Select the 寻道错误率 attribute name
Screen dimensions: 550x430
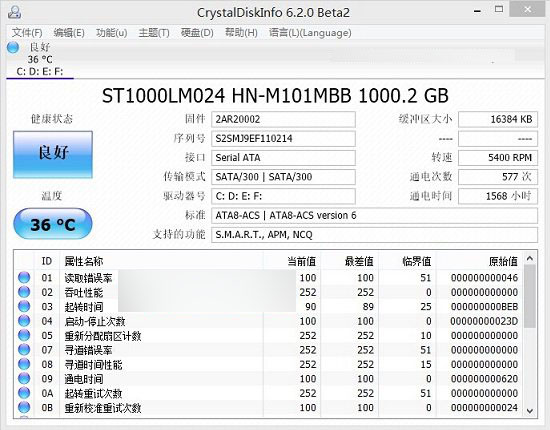pos(88,350)
